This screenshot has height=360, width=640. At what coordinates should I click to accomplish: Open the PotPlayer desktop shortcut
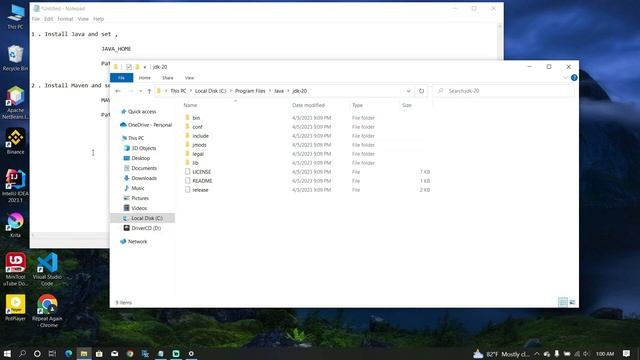pyautogui.click(x=16, y=307)
